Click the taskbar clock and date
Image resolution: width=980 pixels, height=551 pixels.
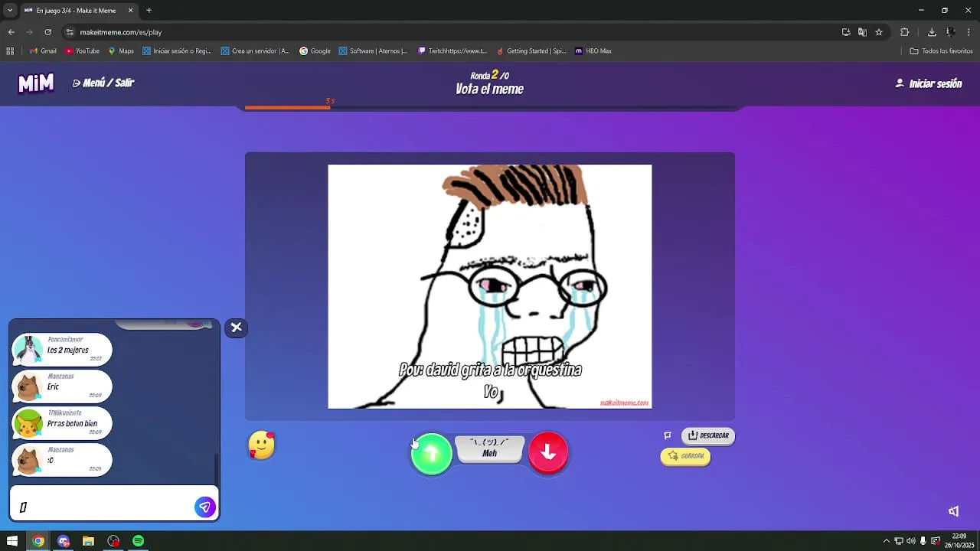[959, 541]
